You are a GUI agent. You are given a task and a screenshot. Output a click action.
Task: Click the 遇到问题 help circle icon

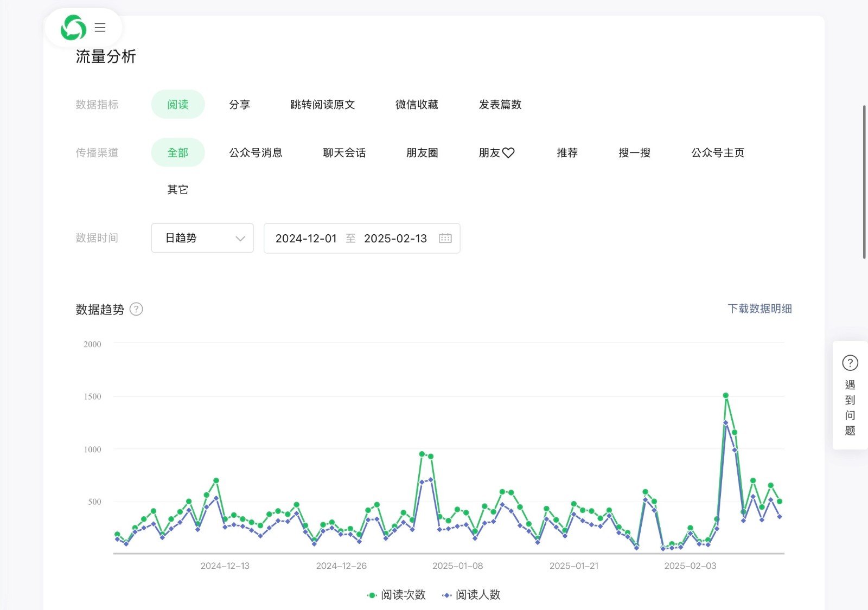tap(850, 363)
